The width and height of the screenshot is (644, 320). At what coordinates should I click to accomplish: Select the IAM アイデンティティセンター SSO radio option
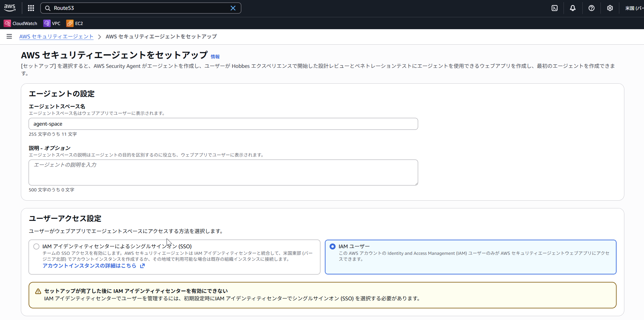[x=36, y=246]
